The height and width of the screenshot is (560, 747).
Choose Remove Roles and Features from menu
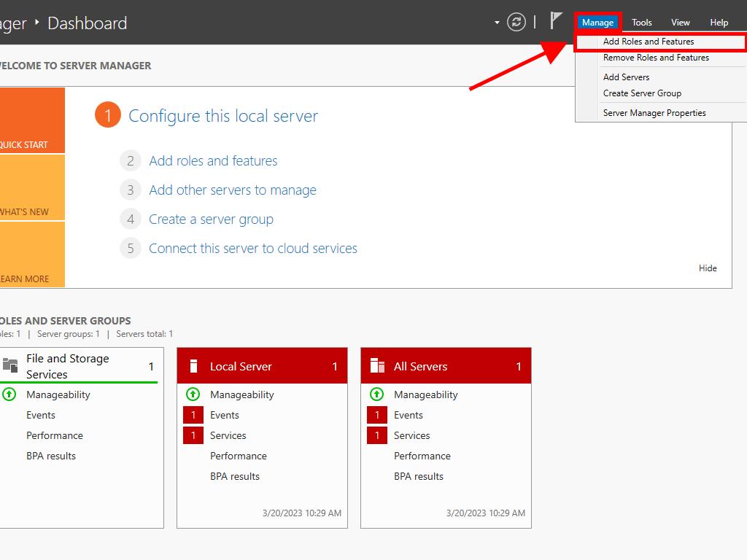[656, 58]
